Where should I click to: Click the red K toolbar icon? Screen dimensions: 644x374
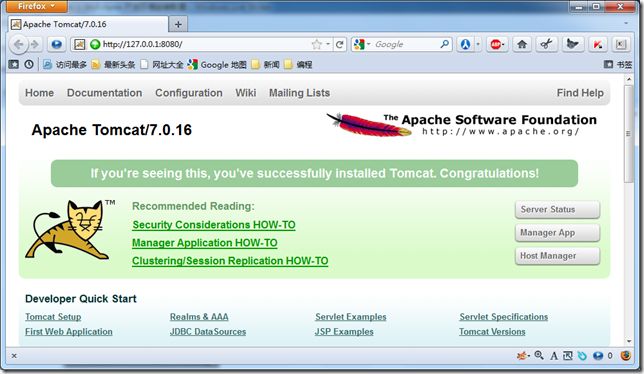597,44
